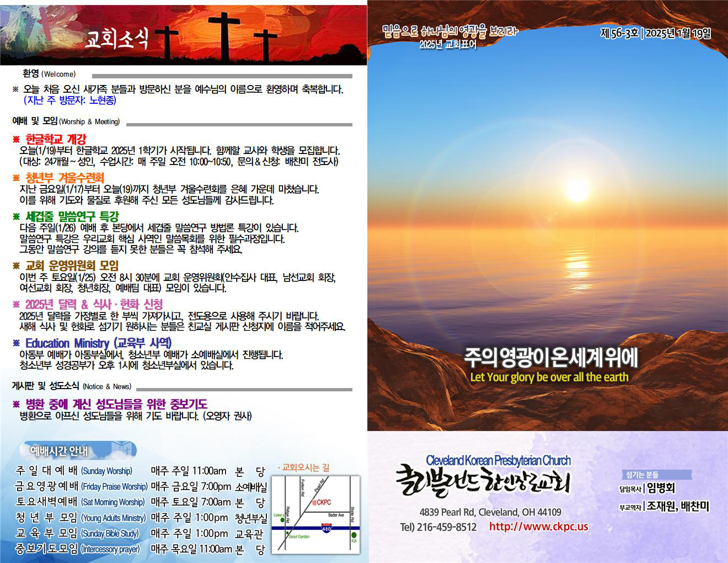This screenshot has width=728, height=563.
Task: Click the green KIA dot on the map
Action: point(354,535)
